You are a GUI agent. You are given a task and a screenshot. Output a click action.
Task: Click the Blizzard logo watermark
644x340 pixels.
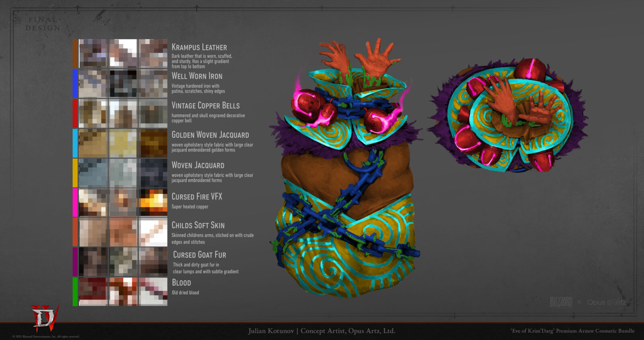pos(561,302)
